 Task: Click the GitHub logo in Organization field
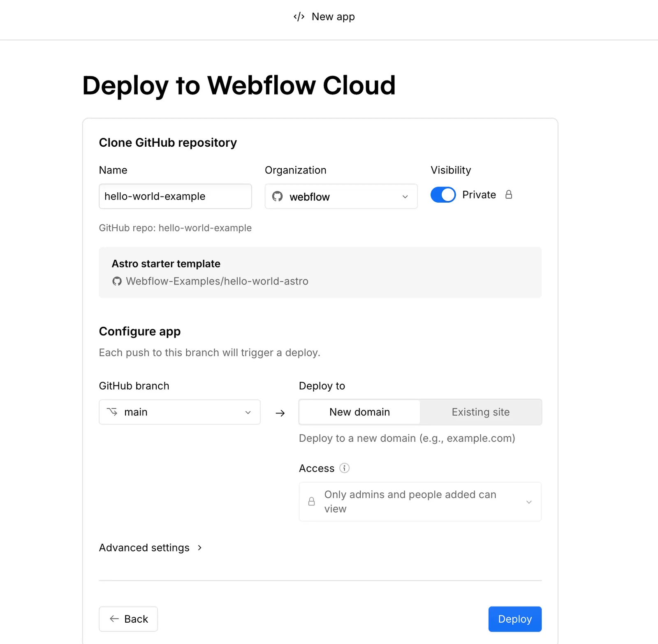pos(278,196)
